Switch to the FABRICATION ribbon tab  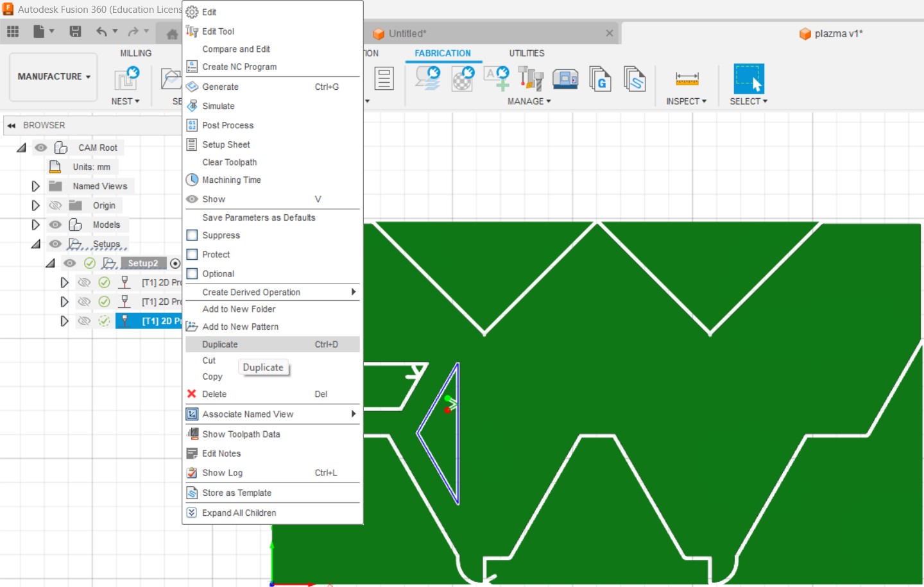coord(443,53)
